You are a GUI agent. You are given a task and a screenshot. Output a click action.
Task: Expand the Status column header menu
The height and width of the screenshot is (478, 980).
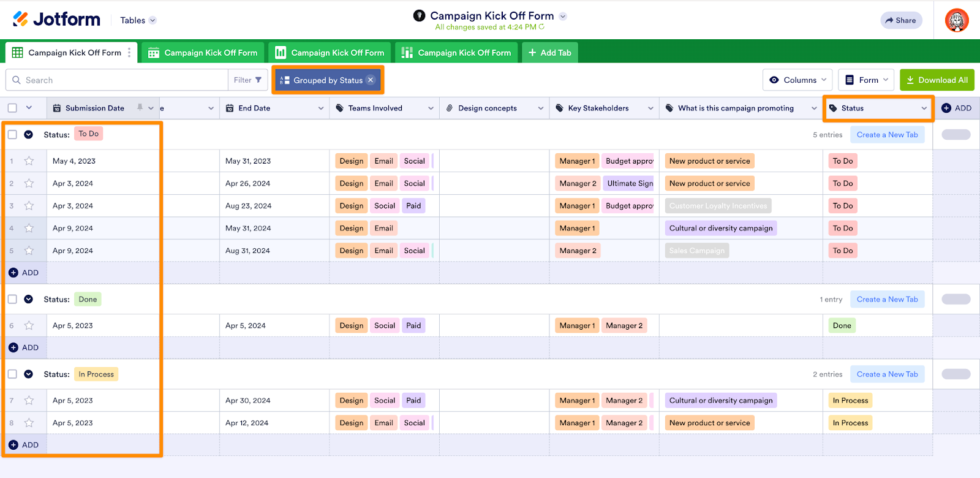pyautogui.click(x=924, y=108)
